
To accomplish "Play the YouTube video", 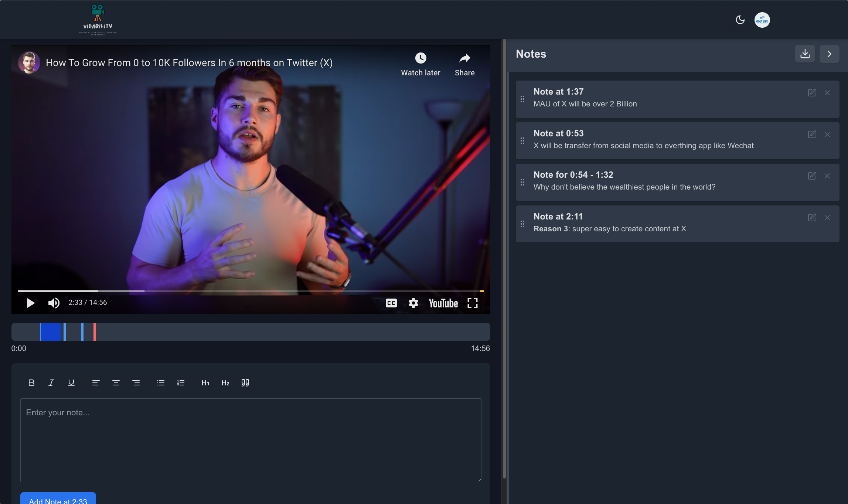I will point(31,303).
